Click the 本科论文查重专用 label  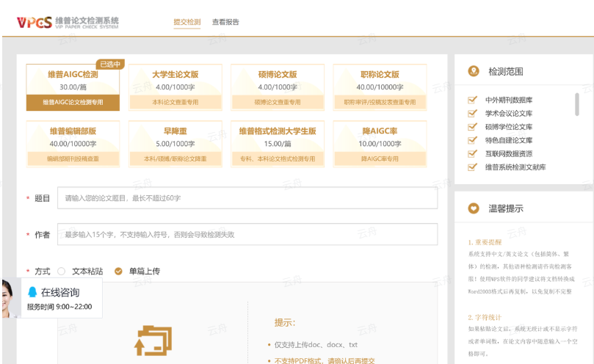(175, 102)
